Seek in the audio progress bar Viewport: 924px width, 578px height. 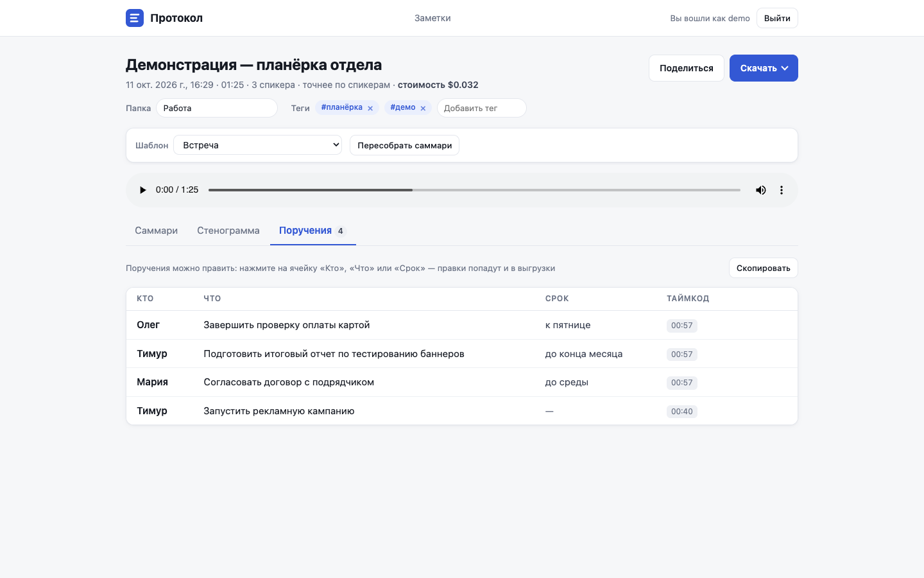tap(474, 190)
